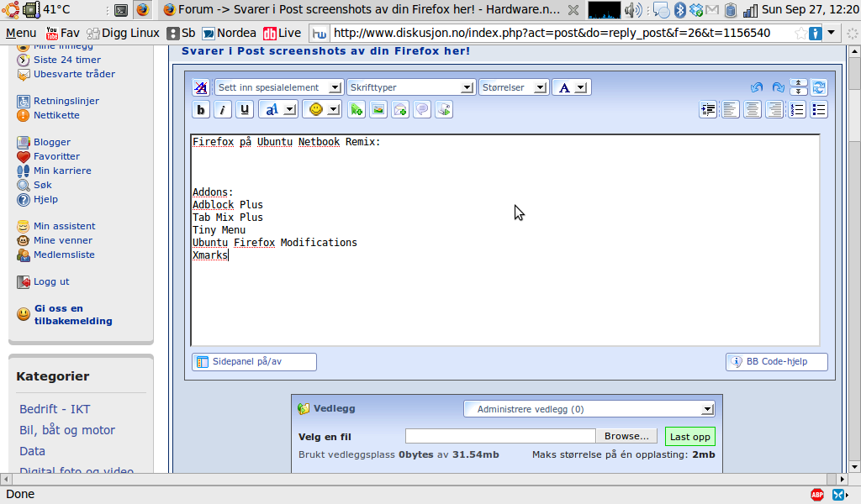Bookmark the page with the star icon
Image resolution: width=861 pixels, height=504 pixels.
point(801,34)
